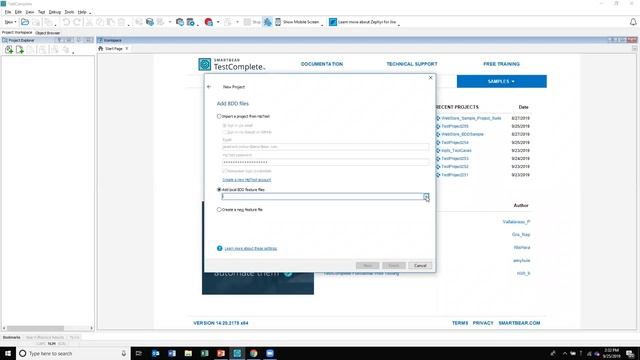
Task: Select Add local BDD feature files option
Action: pyautogui.click(x=241, y=190)
